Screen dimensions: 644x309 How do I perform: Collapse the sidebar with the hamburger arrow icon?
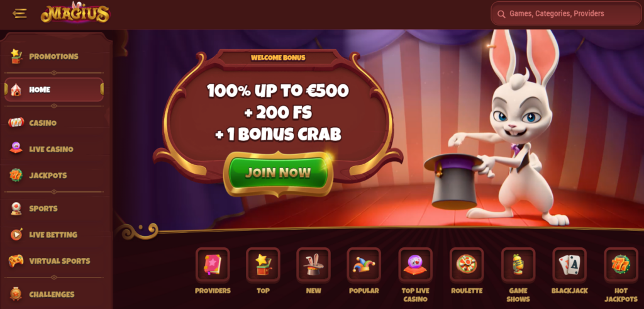click(x=19, y=14)
